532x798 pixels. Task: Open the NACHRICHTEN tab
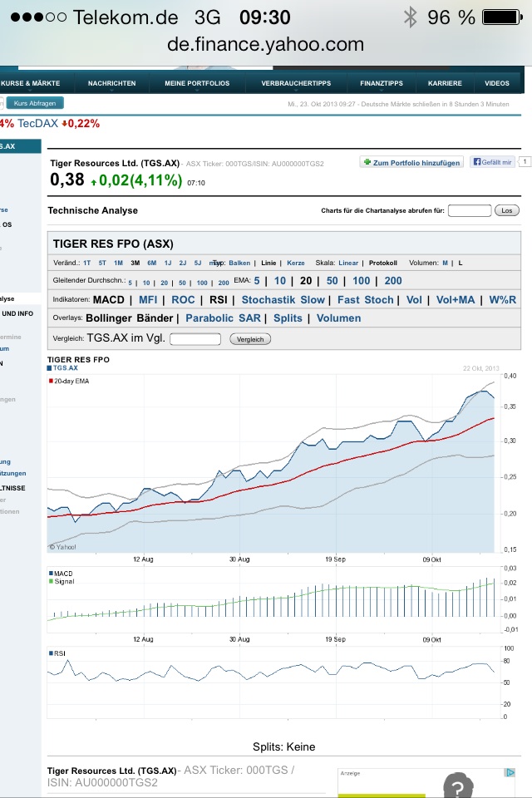tap(111, 83)
